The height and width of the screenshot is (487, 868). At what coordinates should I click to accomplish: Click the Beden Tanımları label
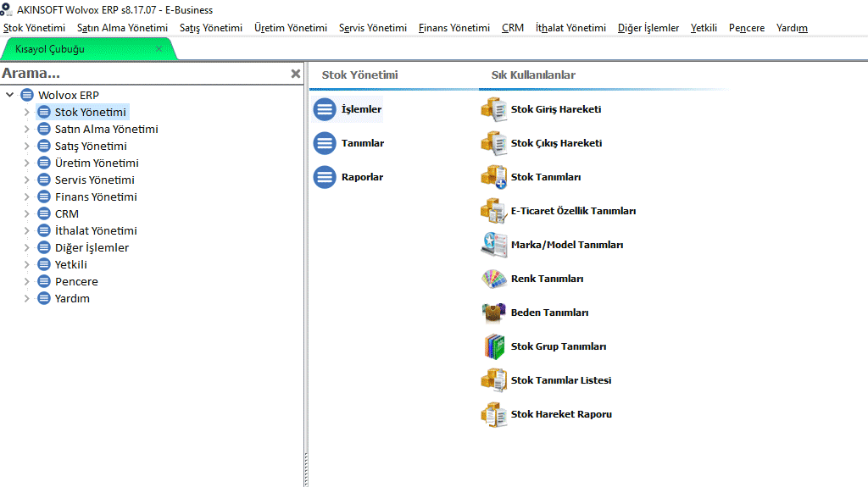coord(549,313)
